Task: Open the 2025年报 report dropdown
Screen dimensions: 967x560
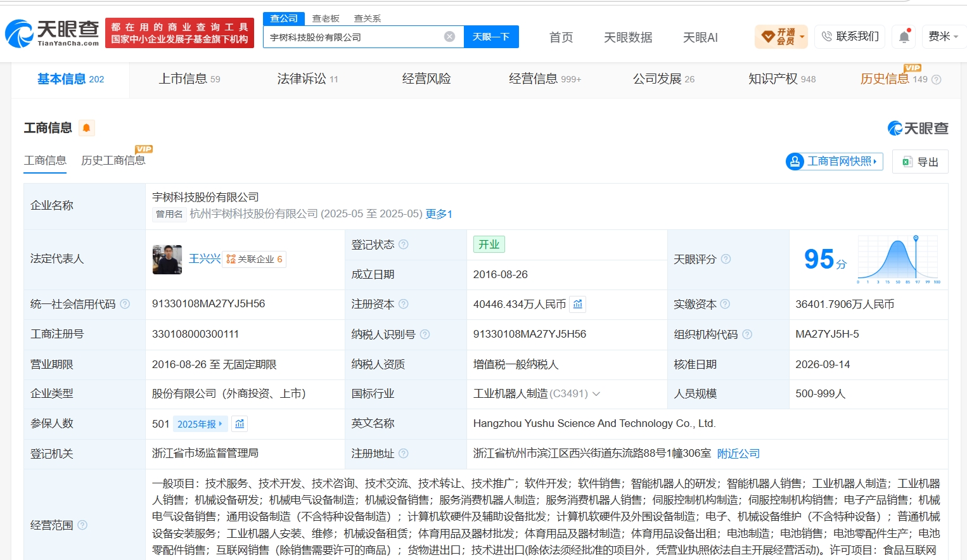Action: coord(200,424)
